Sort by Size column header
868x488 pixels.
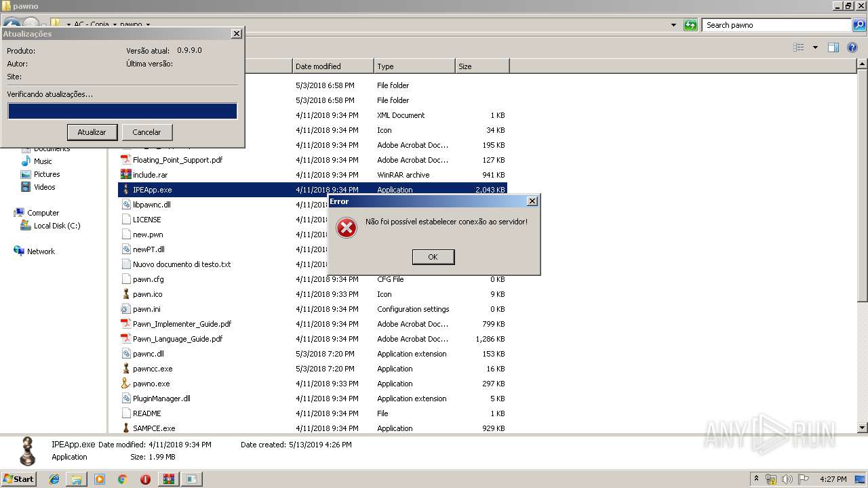482,66
